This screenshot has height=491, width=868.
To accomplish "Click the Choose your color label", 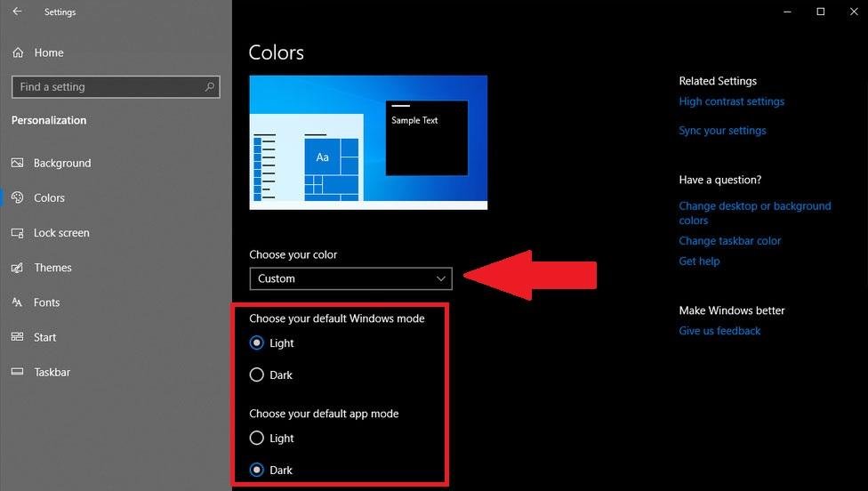I will tap(293, 255).
